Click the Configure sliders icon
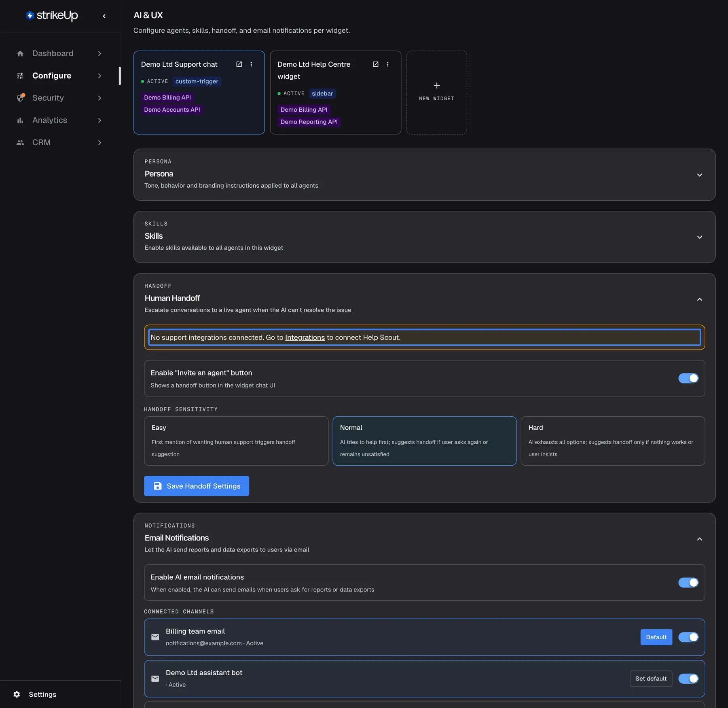 pyautogui.click(x=20, y=76)
